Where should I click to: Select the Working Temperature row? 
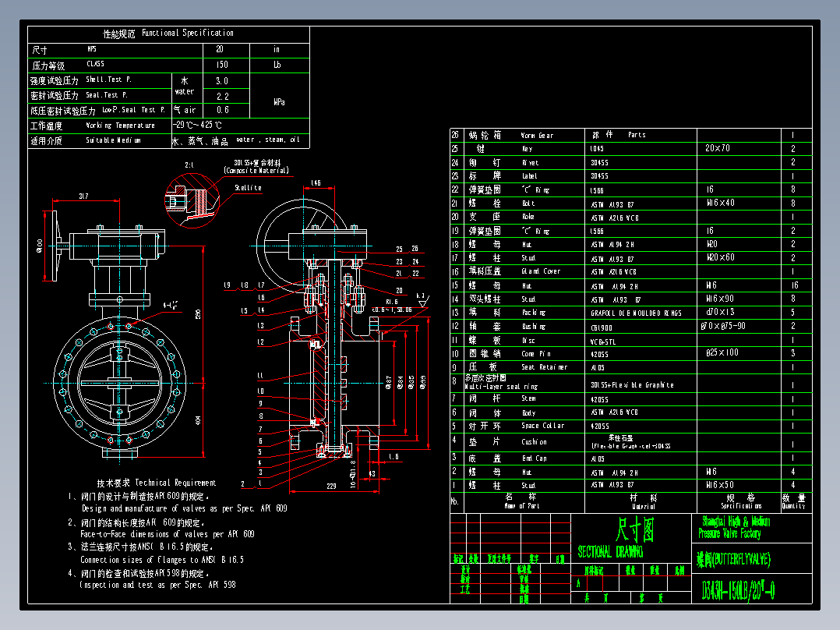(x=120, y=126)
